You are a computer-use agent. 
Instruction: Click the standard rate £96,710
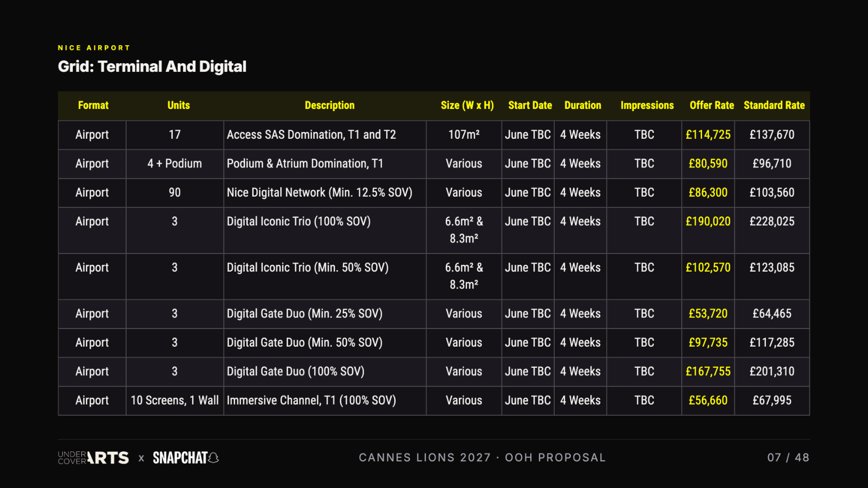(x=772, y=164)
